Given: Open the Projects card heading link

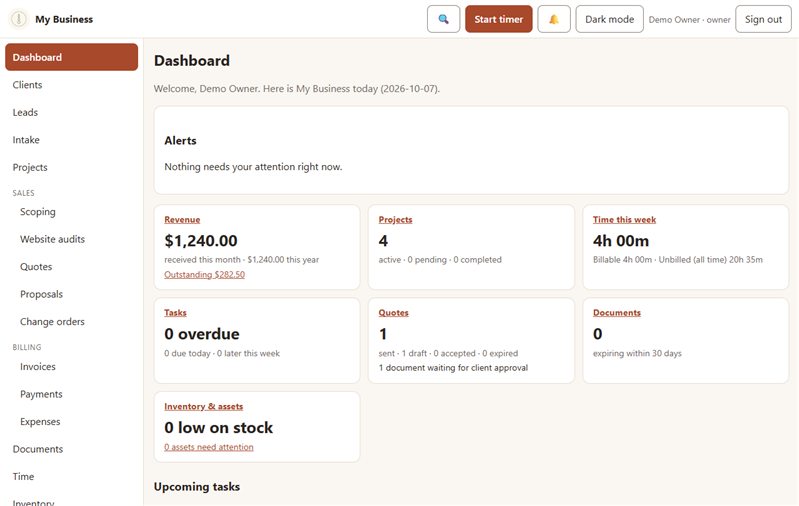Looking at the screenshot, I should point(395,220).
